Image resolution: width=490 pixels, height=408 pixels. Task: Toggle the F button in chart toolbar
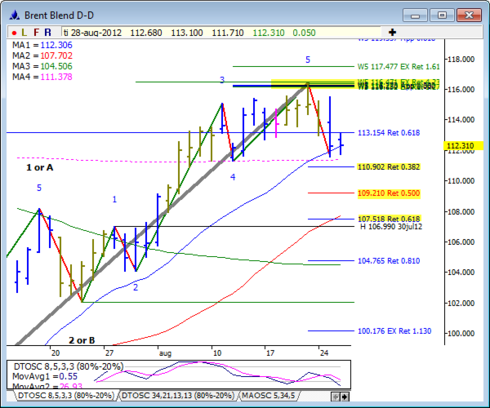coord(36,33)
